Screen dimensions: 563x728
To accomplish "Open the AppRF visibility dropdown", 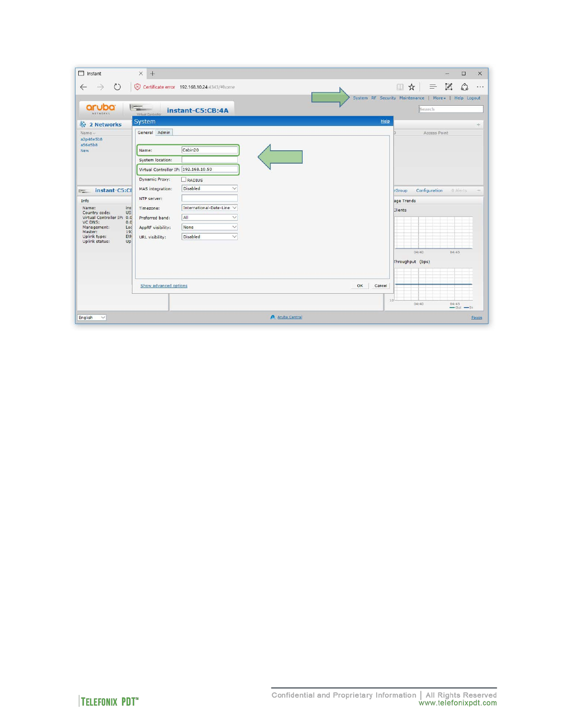I will coord(209,227).
